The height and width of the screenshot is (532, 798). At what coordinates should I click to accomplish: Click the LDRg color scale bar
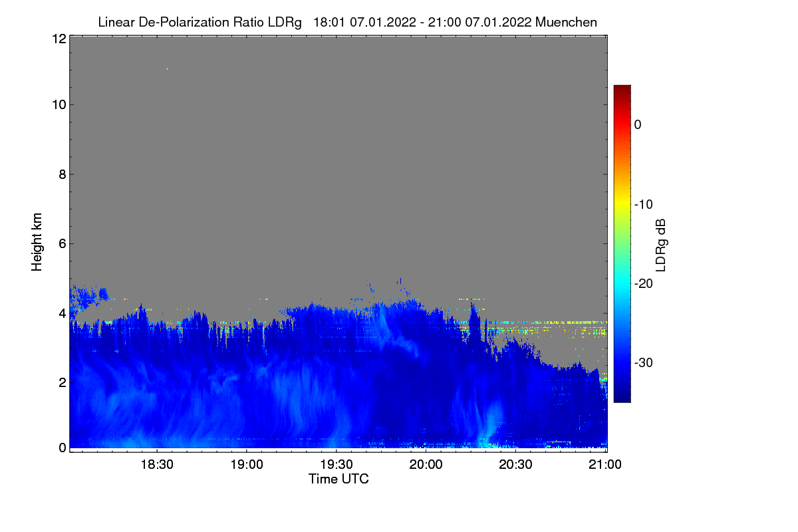(622, 243)
